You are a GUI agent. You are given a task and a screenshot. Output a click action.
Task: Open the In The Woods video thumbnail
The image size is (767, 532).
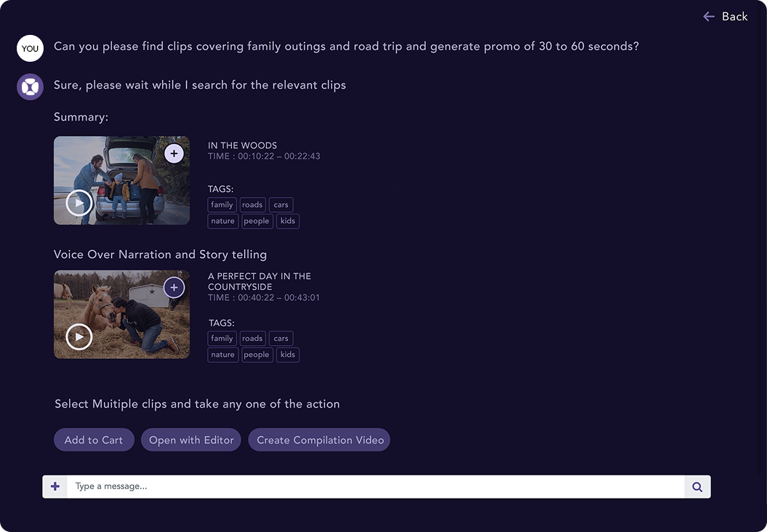(x=122, y=180)
